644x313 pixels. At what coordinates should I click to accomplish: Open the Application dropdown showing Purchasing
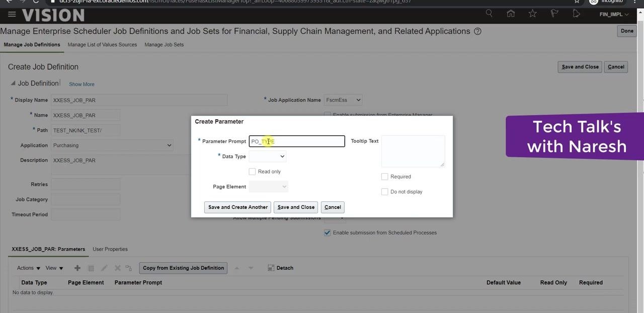point(112,145)
